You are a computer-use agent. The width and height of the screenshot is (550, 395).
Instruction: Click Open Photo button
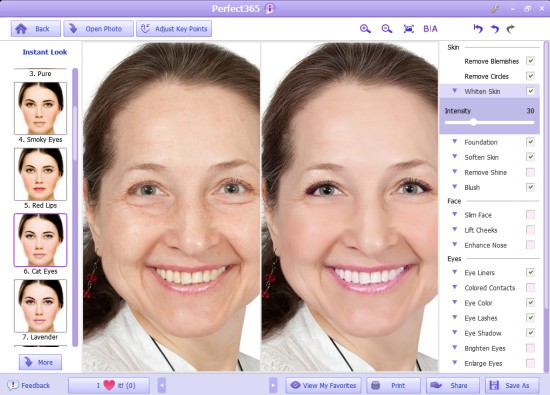[99, 28]
